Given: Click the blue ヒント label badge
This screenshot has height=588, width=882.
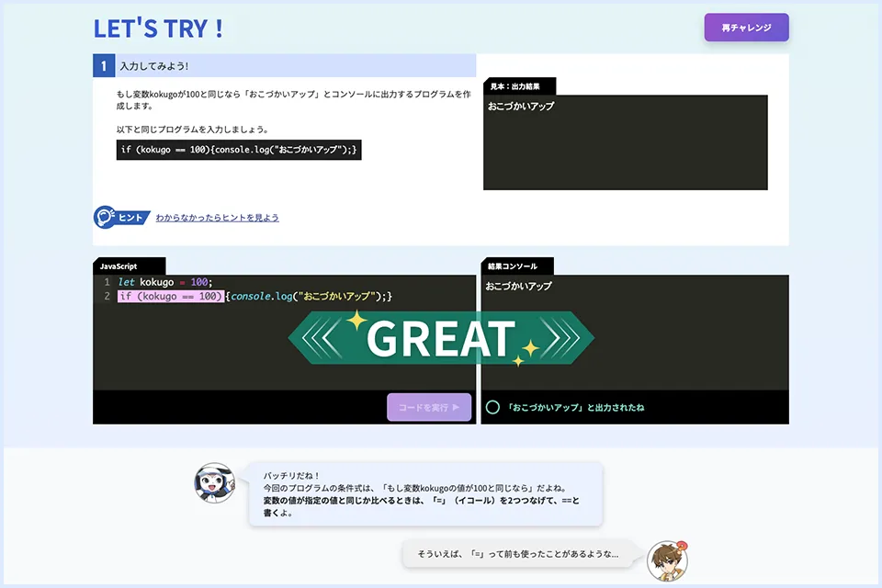Looking at the screenshot, I should 131,218.
